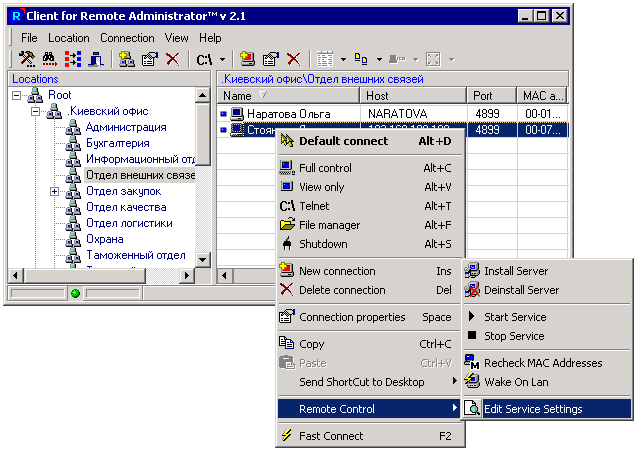Click the exit door toolbar icon

click(x=96, y=59)
